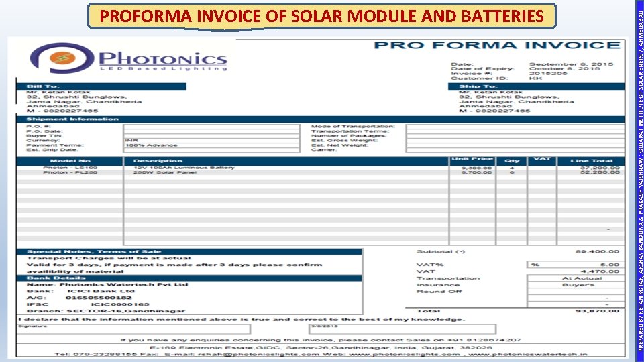
Task: Click the Transportation value At Actual
Action: [x=582, y=278]
